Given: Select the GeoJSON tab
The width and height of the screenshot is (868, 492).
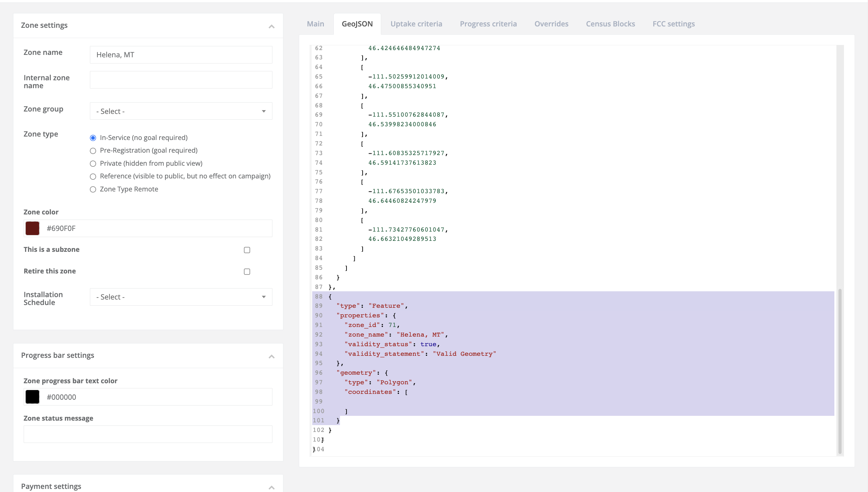Looking at the screenshot, I should pyautogui.click(x=357, y=24).
